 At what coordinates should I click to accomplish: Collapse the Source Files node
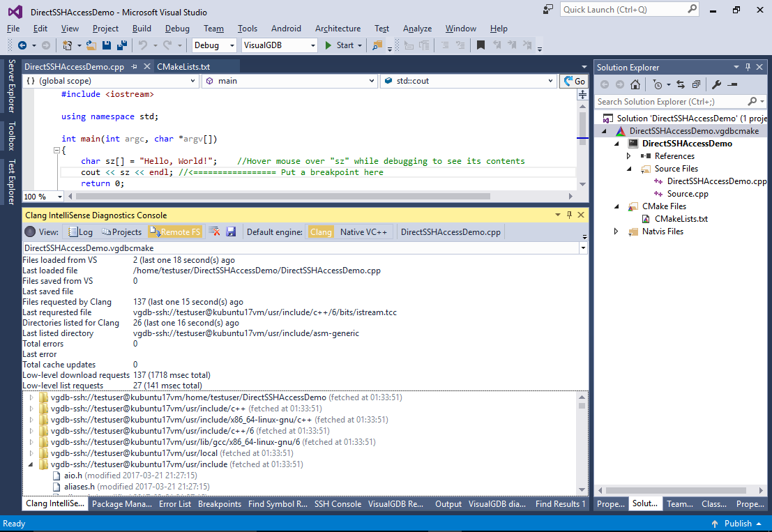pos(629,169)
